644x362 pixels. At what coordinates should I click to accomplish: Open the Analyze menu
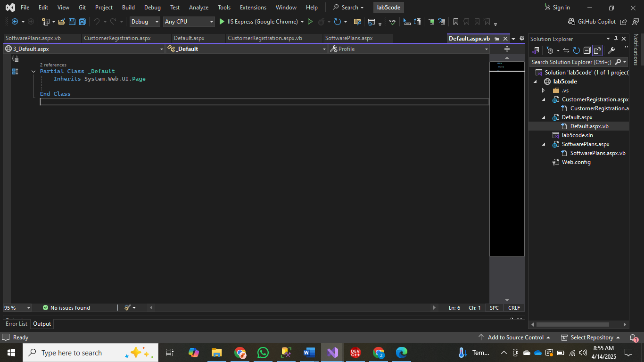pos(198,8)
